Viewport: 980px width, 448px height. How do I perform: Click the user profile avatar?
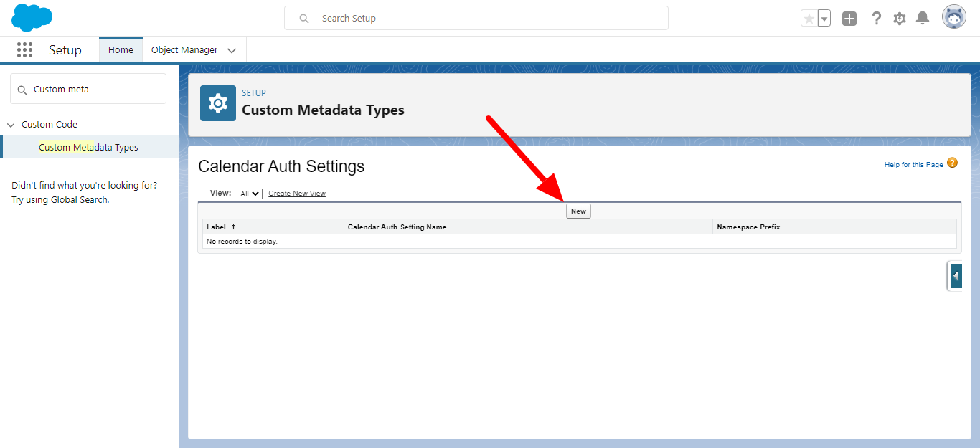(954, 18)
